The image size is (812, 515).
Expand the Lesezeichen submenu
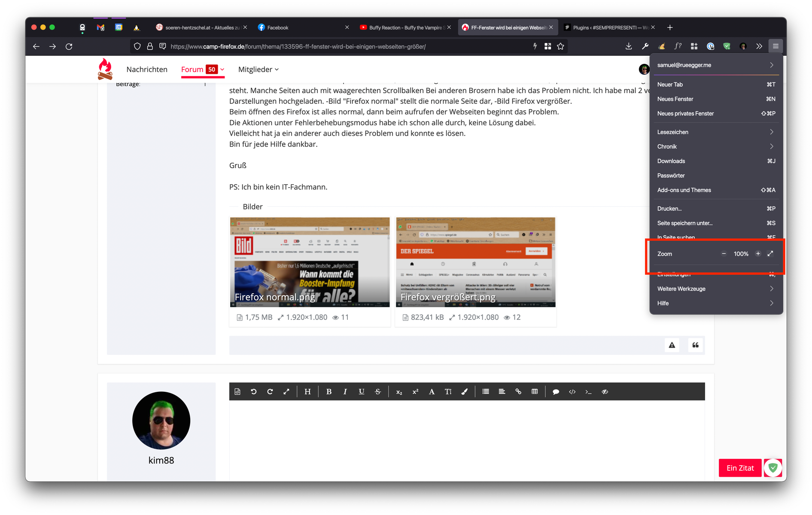tap(716, 132)
